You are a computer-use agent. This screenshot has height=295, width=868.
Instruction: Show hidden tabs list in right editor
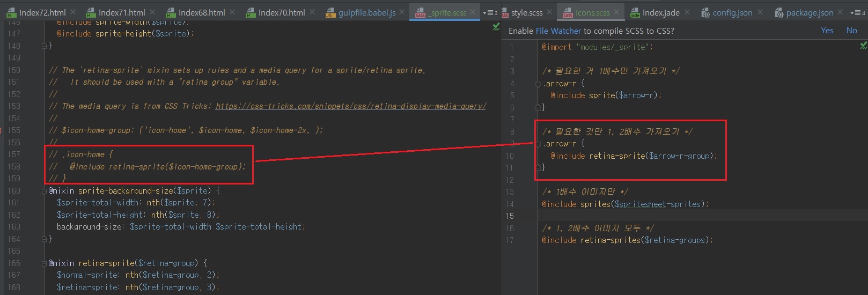tap(857, 12)
